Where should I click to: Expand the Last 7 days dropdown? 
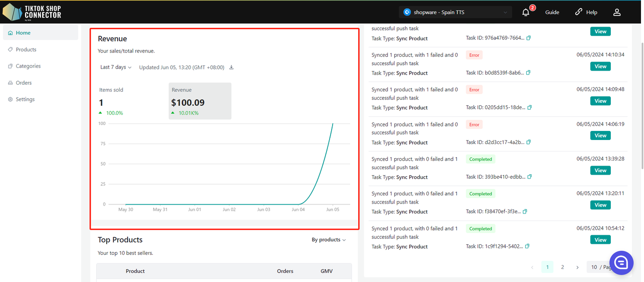click(116, 67)
